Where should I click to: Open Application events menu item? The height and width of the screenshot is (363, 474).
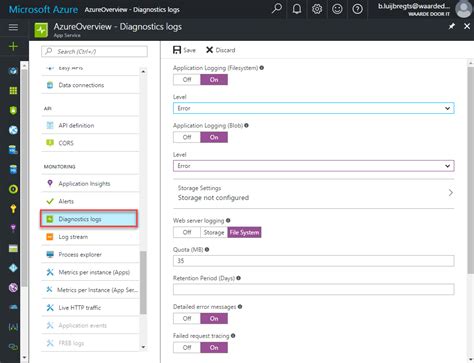click(90, 325)
